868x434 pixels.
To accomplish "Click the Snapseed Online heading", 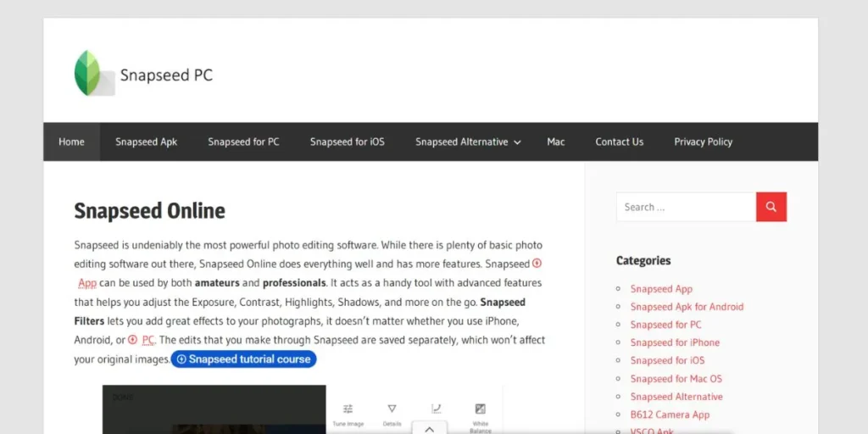I will point(149,211).
